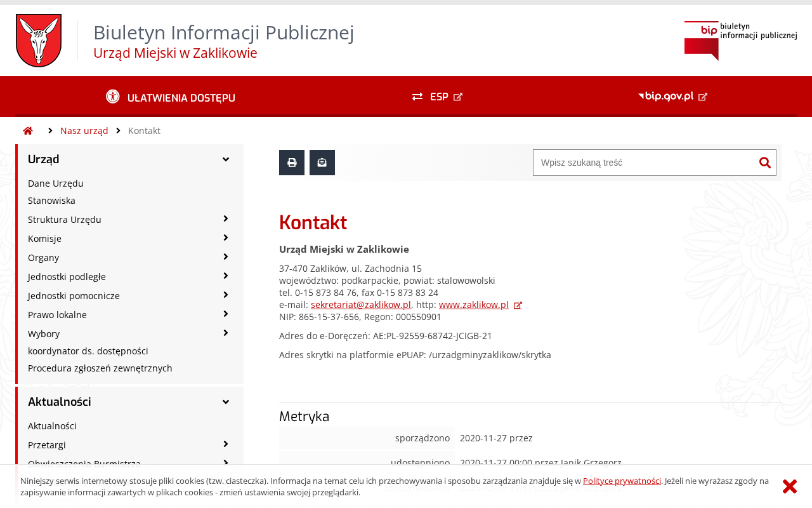
Task: Click the dark button beside the print icon
Action: tap(322, 163)
